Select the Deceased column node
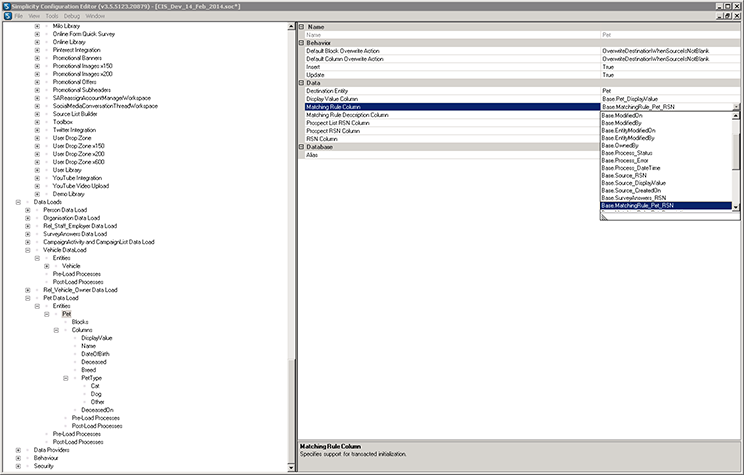The image size is (744, 475). tap(94, 362)
